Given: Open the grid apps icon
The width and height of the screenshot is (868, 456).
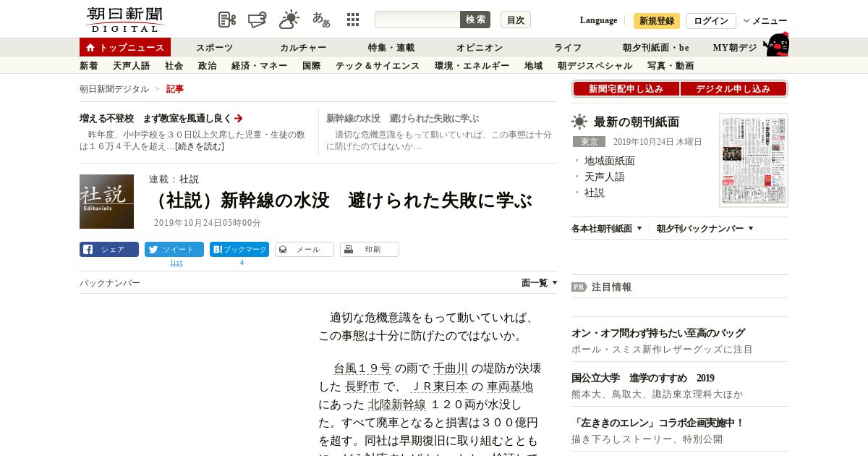Looking at the screenshot, I should pos(353,20).
